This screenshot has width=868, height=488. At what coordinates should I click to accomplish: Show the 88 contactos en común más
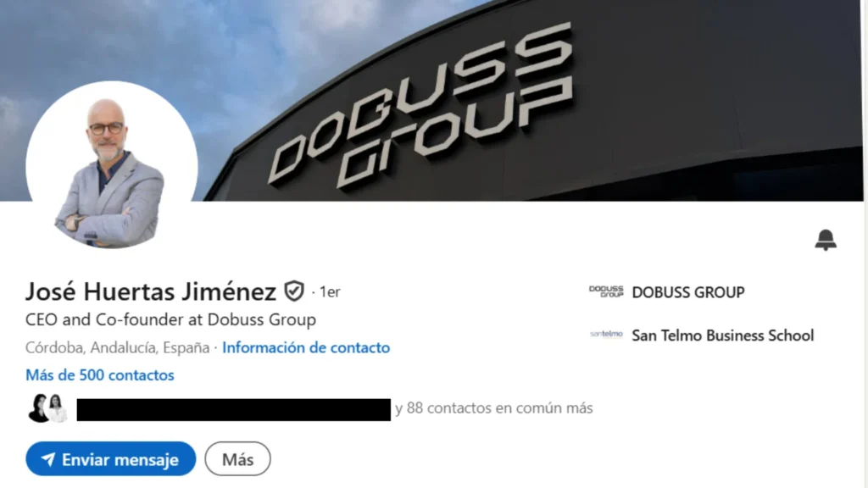pyautogui.click(x=494, y=408)
